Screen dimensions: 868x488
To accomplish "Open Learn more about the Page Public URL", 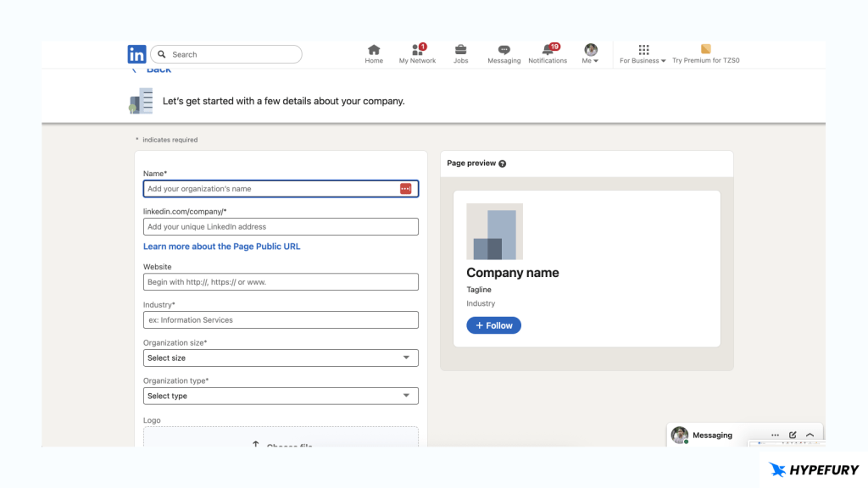I will [222, 247].
